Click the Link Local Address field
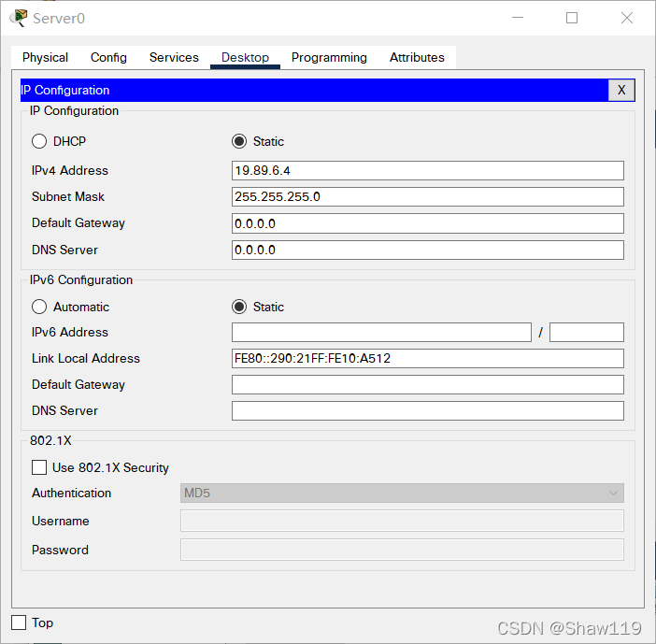 [x=427, y=359]
